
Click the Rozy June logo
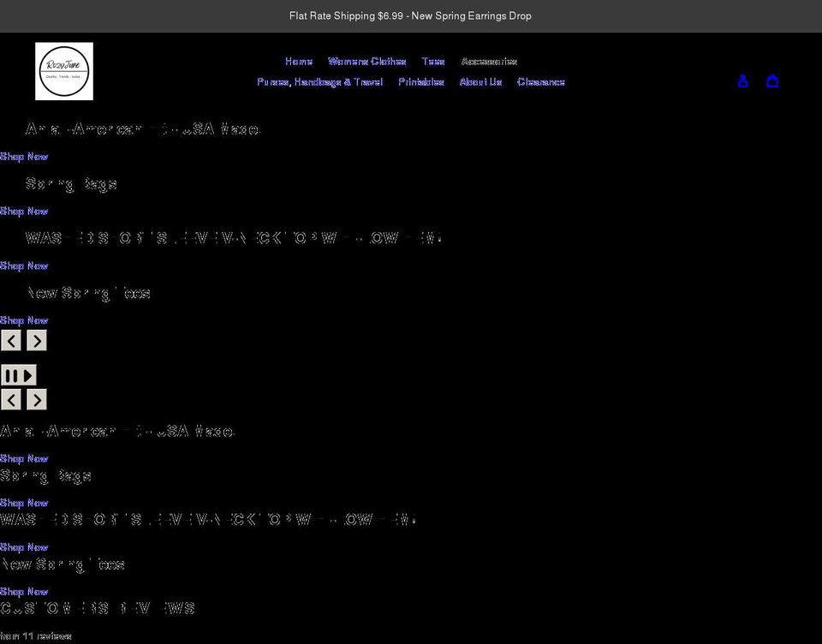click(x=63, y=70)
